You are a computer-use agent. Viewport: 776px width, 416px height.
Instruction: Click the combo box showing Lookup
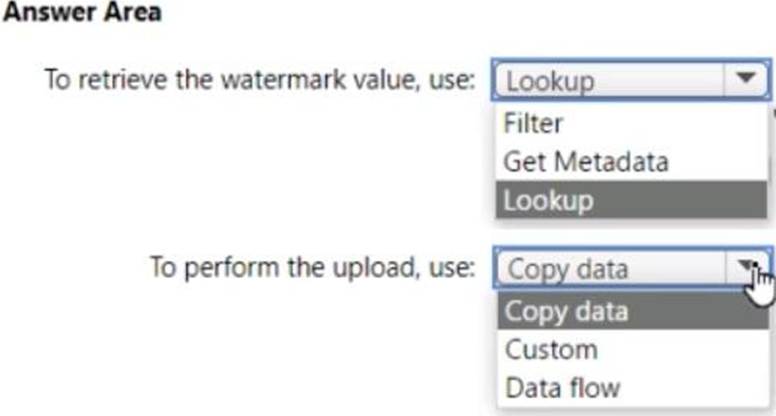point(631,80)
